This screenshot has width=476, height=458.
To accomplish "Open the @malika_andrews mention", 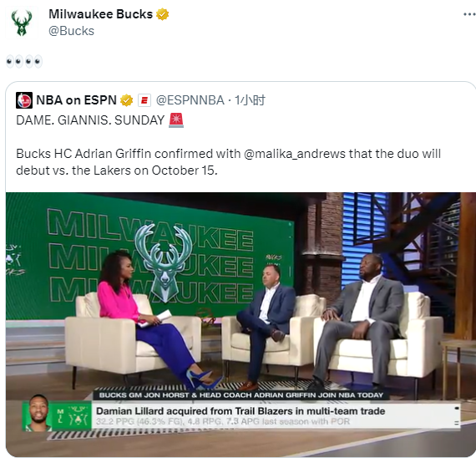I will [295, 154].
